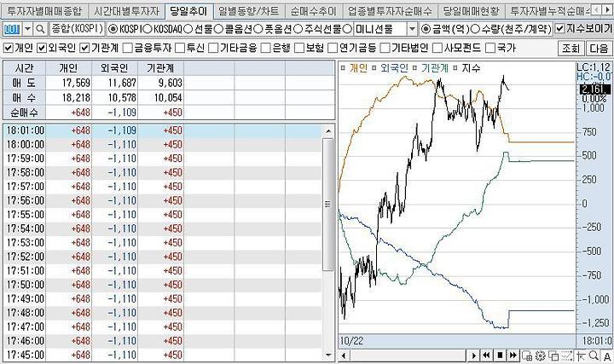Click the 개인 legend marker in chart
The width and height of the screenshot is (614, 364).
[343, 68]
